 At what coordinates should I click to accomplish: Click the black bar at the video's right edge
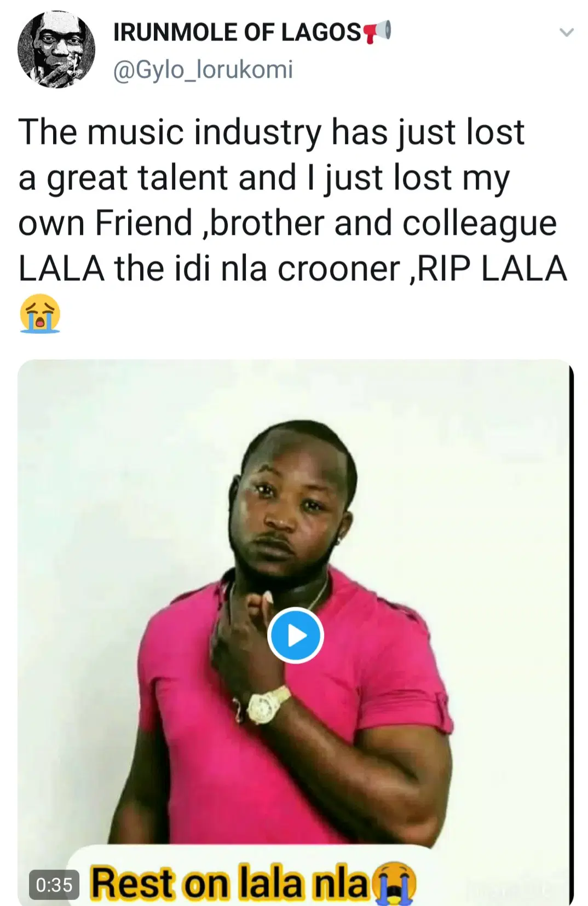click(x=571, y=632)
